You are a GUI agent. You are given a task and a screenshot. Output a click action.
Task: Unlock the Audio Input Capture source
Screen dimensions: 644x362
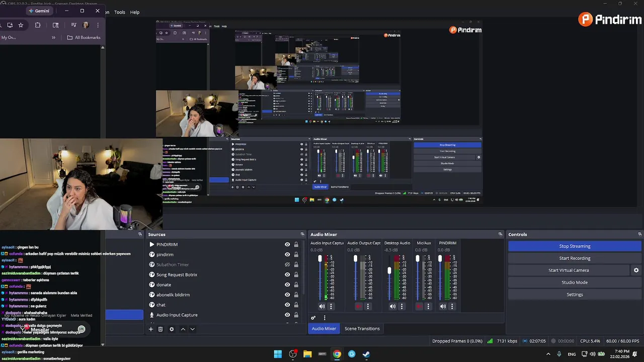point(296,315)
